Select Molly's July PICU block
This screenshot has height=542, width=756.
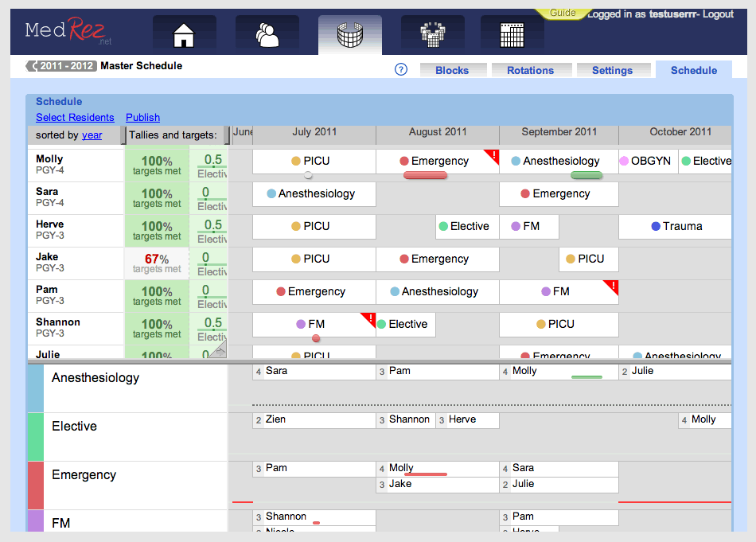[x=314, y=161]
